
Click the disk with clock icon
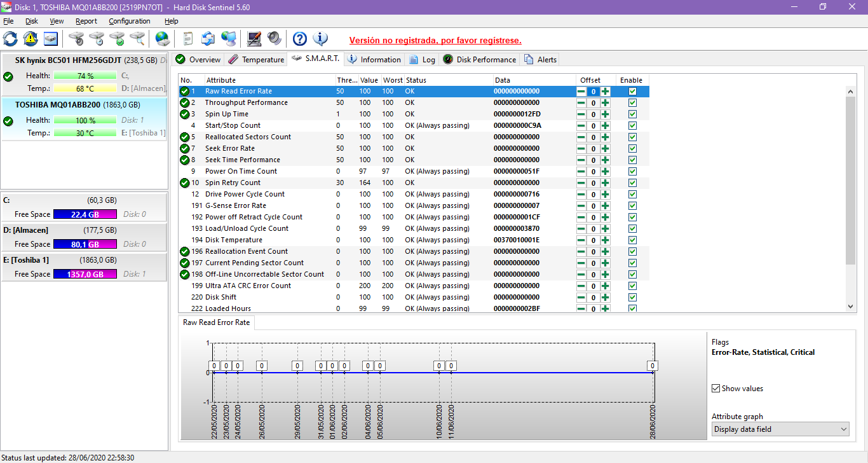[97, 39]
